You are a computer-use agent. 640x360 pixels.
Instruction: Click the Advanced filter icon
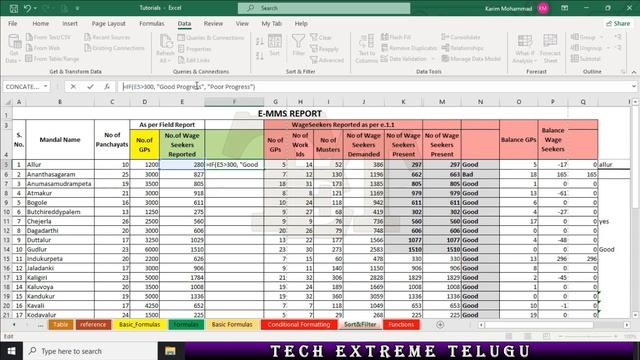(x=313, y=60)
